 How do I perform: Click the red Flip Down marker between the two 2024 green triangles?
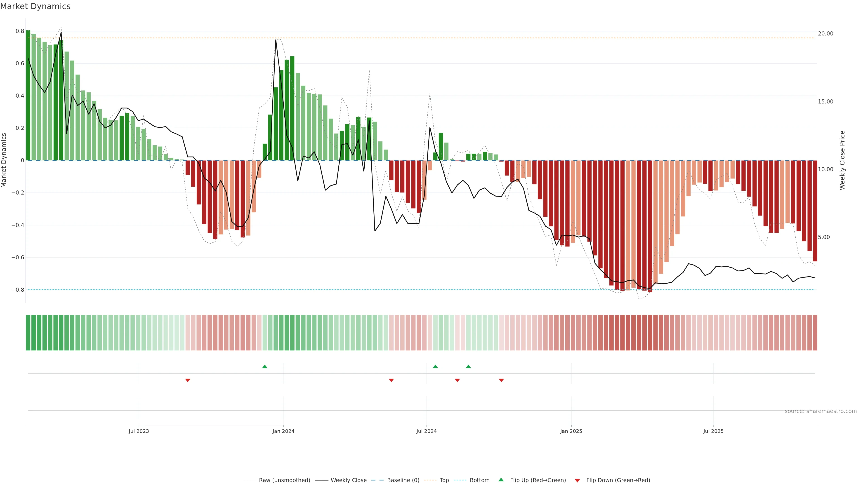(457, 380)
